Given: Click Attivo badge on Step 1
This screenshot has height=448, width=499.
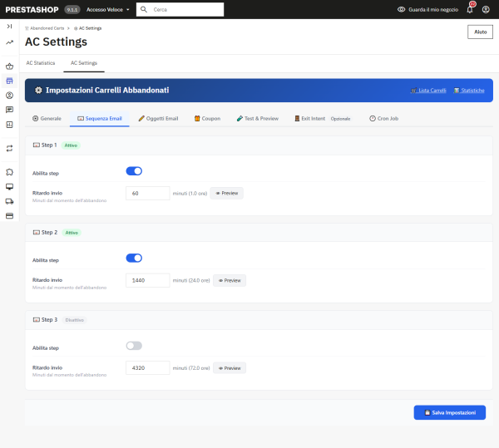Looking at the screenshot, I should tap(71, 145).
